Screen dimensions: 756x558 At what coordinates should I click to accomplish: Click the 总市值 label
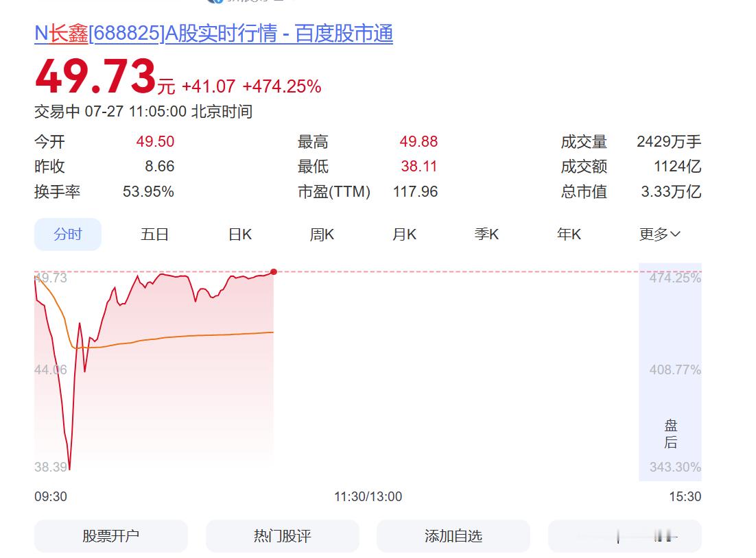[584, 192]
